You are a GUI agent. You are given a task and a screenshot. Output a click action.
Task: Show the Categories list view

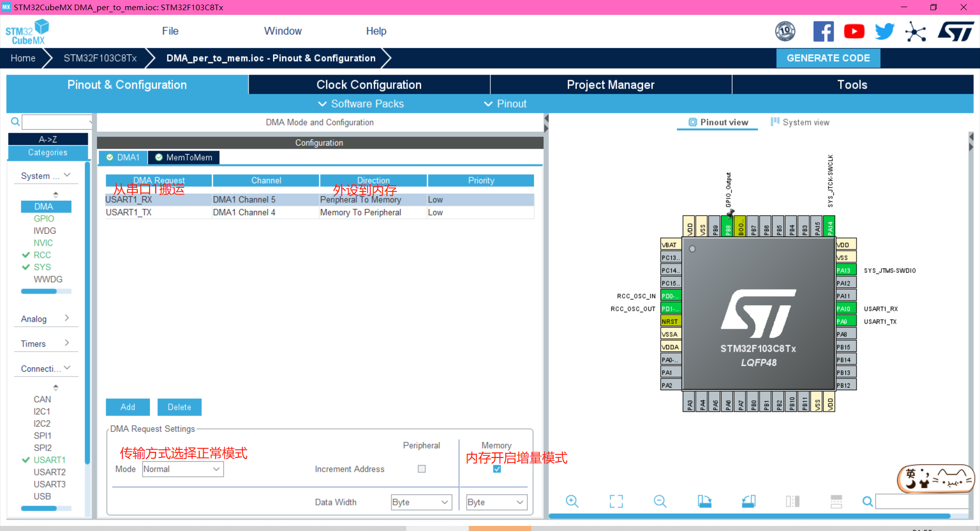pyautogui.click(x=48, y=152)
